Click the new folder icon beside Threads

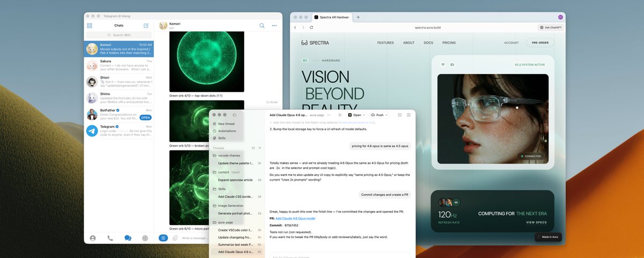pyautogui.click(x=253, y=148)
